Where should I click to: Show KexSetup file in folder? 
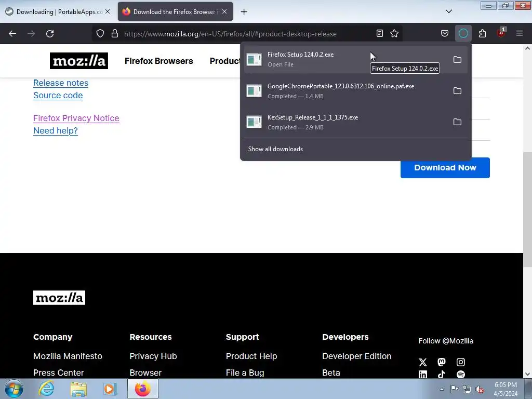pyautogui.click(x=457, y=122)
